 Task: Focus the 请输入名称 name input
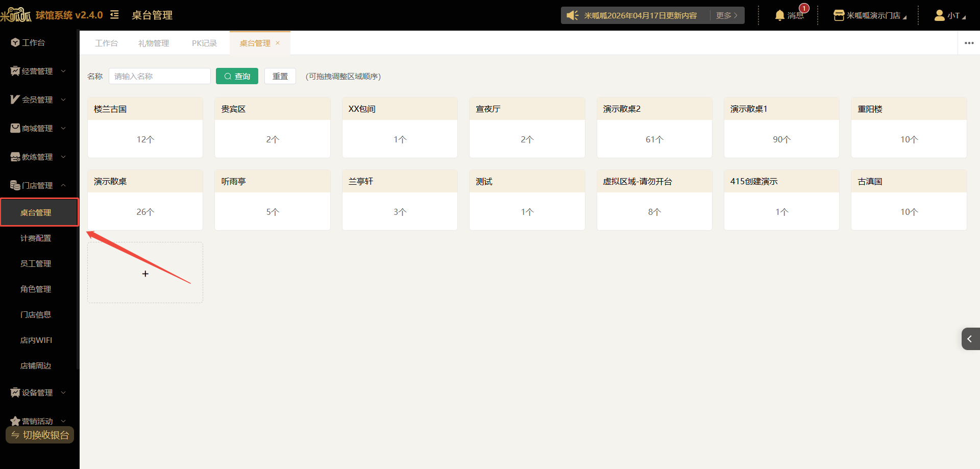coord(159,76)
